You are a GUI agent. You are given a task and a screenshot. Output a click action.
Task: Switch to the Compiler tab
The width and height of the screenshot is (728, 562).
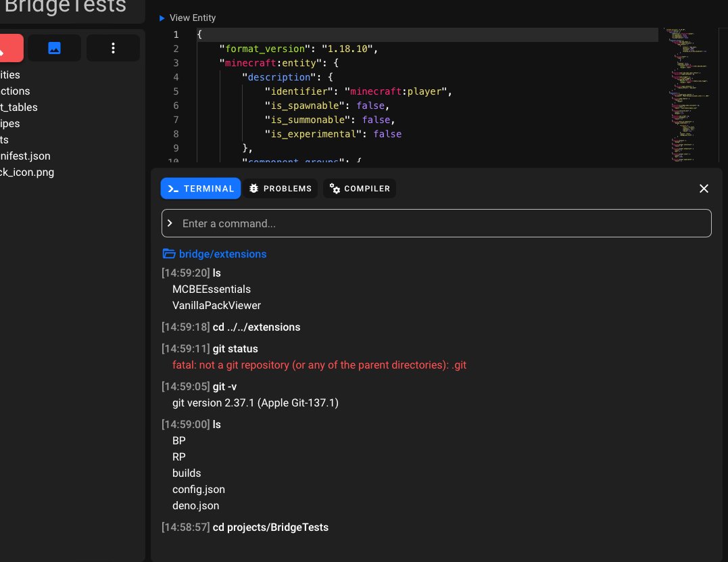tap(360, 189)
